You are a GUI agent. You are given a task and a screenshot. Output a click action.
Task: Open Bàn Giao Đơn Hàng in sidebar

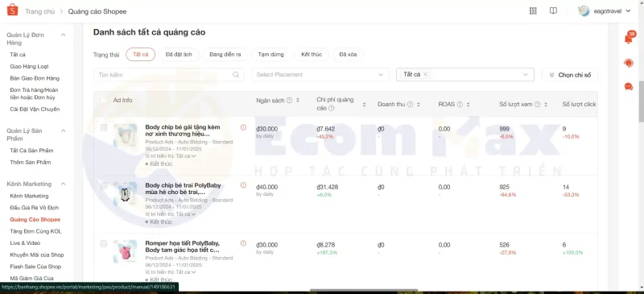(x=35, y=78)
